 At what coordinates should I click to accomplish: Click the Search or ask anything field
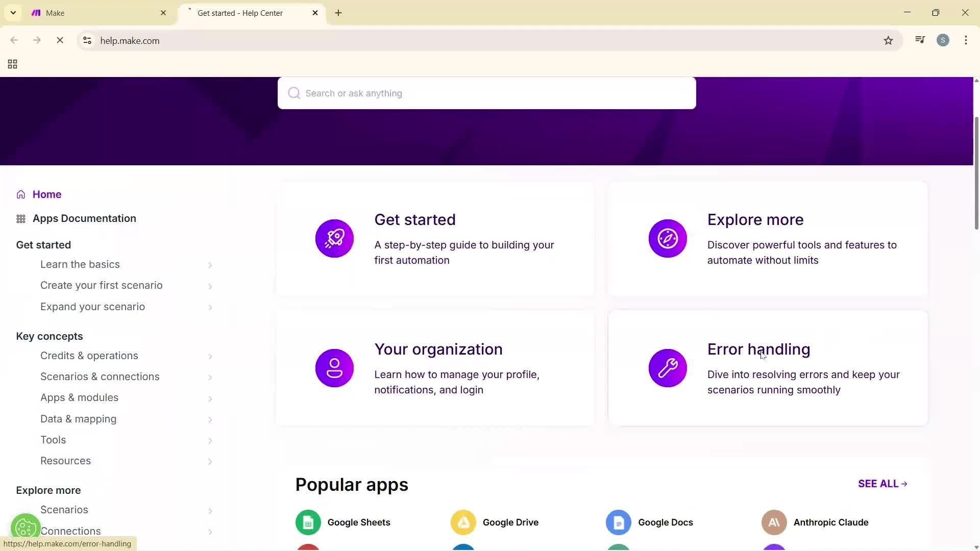(x=486, y=93)
